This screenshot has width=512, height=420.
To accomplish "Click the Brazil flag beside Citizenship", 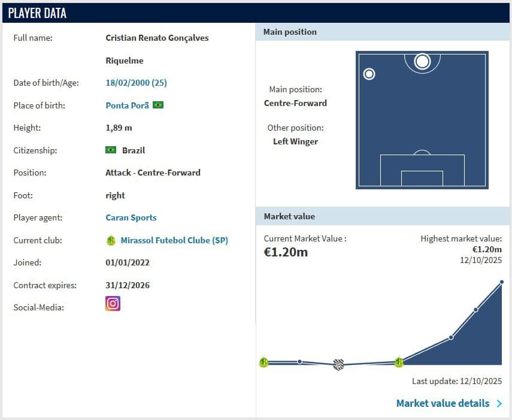I will (111, 150).
